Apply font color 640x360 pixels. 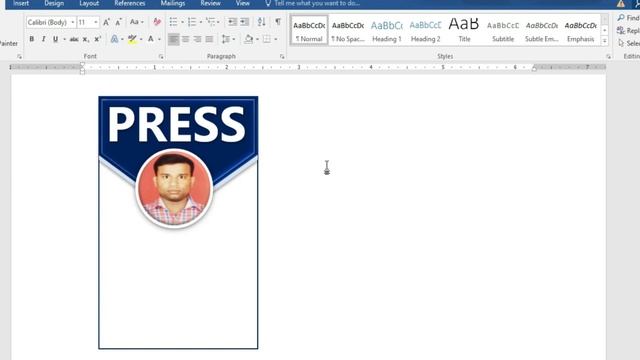pos(151,39)
